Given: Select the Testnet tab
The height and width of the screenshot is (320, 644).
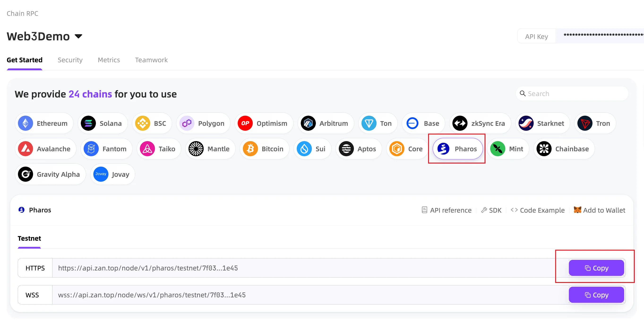Looking at the screenshot, I should pyautogui.click(x=29, y=238).
